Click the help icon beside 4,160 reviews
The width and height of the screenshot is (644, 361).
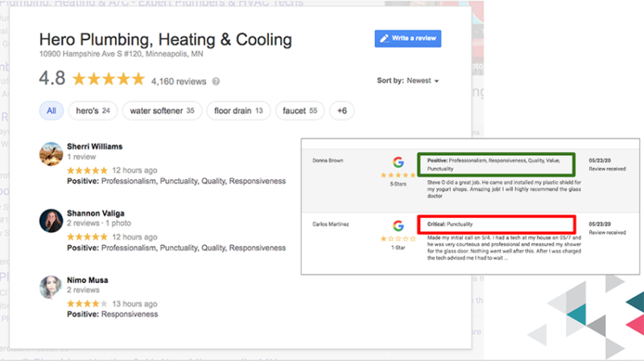coord(216,82)
